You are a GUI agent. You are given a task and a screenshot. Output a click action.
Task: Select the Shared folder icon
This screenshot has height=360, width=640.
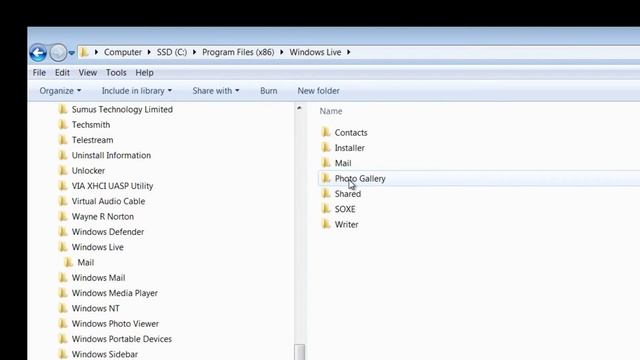pyautogui.click(x=326, y=193)
